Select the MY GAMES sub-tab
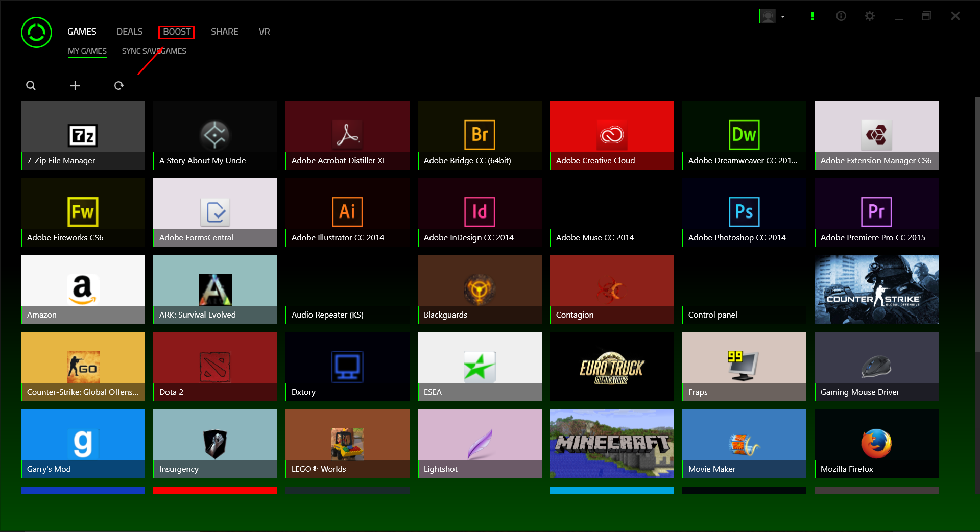Image resolution: width=980 pixels, height=532 pixels. (x=87, y=51)
